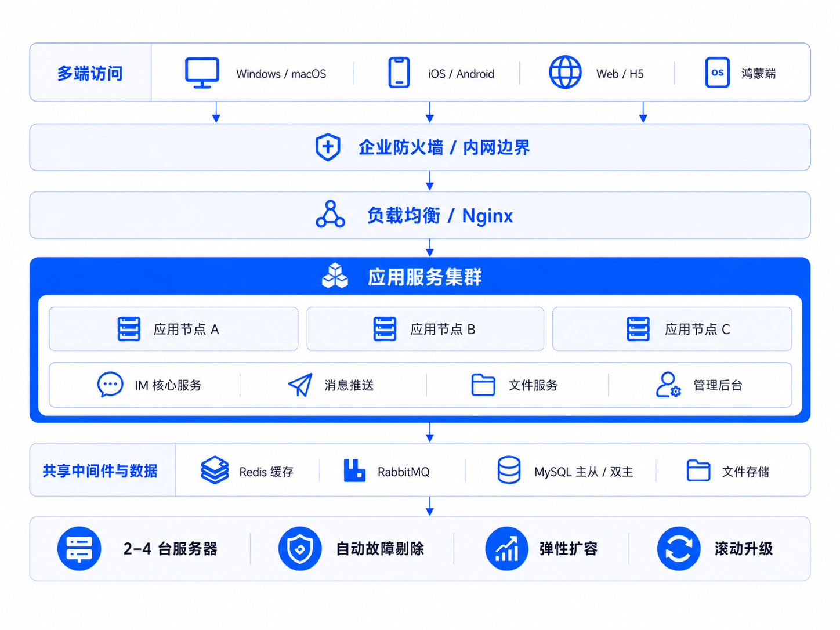Image resolution: width=840 pixels, height=630 pixels.
Task: Click the 应用服务集群 heading
Action: click(425, 277)
